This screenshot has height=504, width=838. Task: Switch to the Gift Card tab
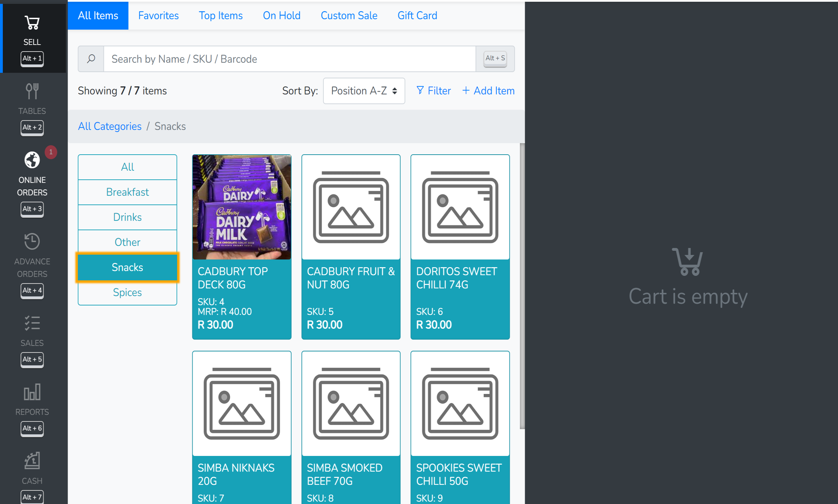coord(417,15)
